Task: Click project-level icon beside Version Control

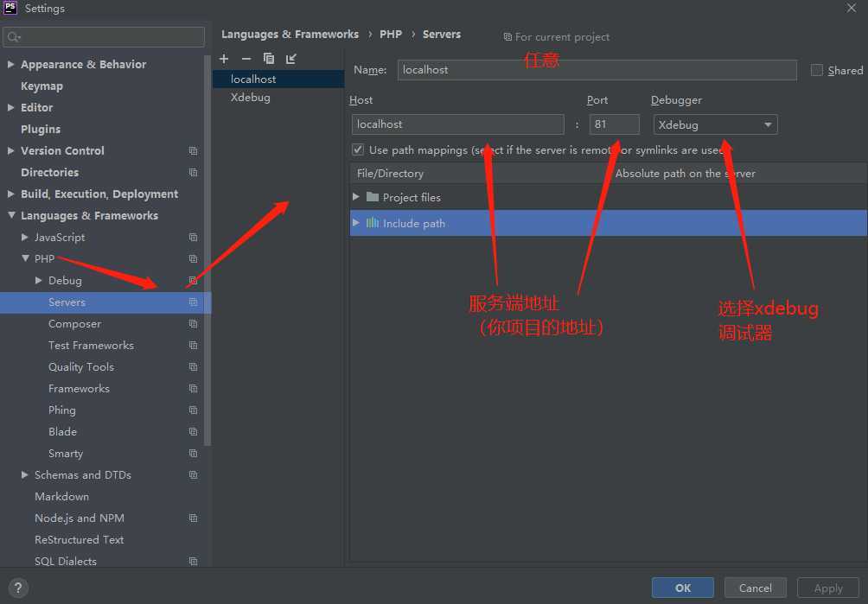Action: tap(193, 151)
